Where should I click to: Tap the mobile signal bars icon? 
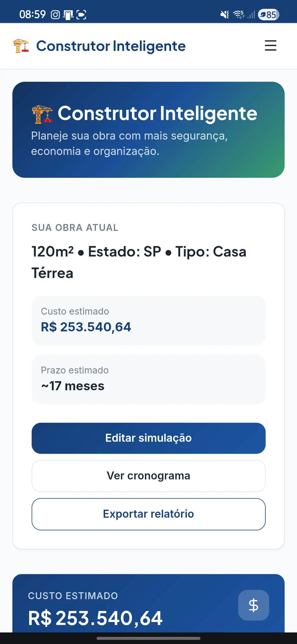click(251, 15)
